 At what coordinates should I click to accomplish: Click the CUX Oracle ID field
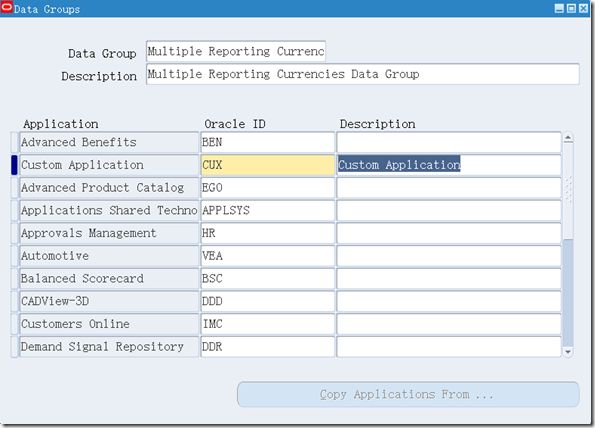click(x=268, y=165)
